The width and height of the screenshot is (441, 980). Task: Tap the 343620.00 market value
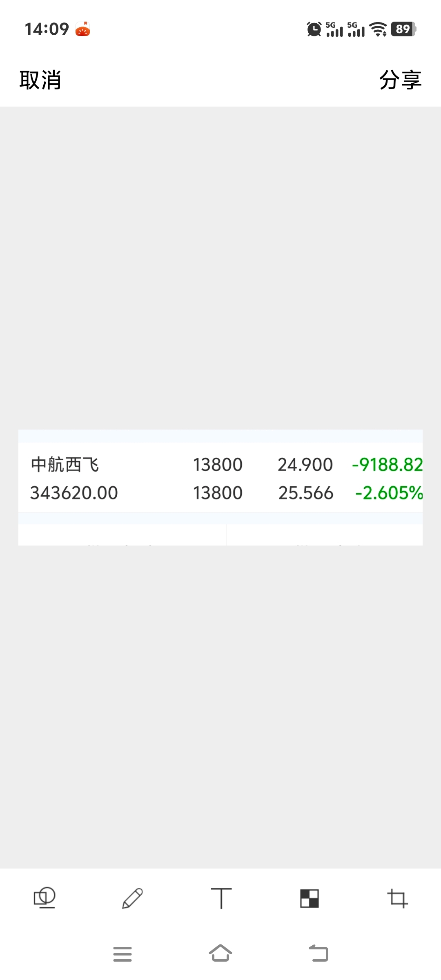[x=74, y=493]
